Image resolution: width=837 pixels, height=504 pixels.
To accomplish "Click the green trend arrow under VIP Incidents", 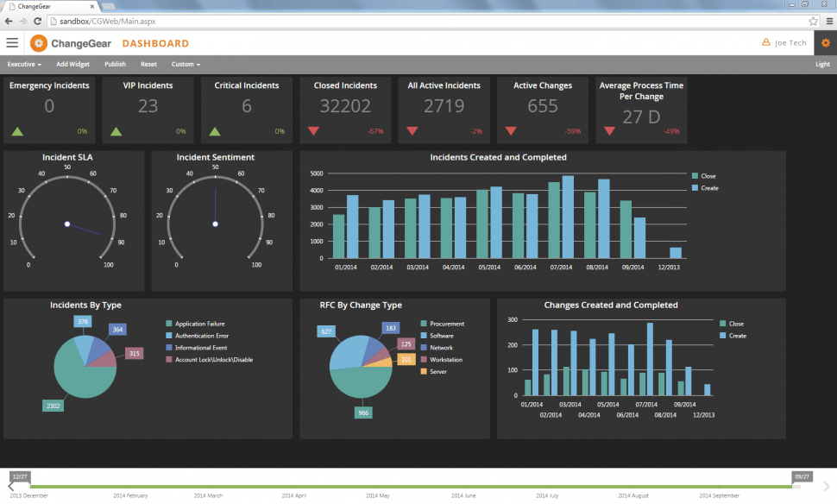I will [116, 131].
